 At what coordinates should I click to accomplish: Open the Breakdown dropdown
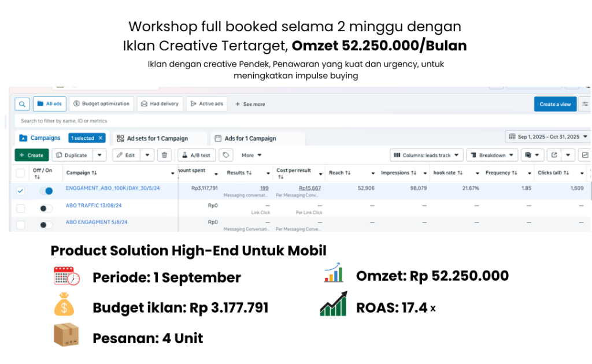(x=493, y=155)
